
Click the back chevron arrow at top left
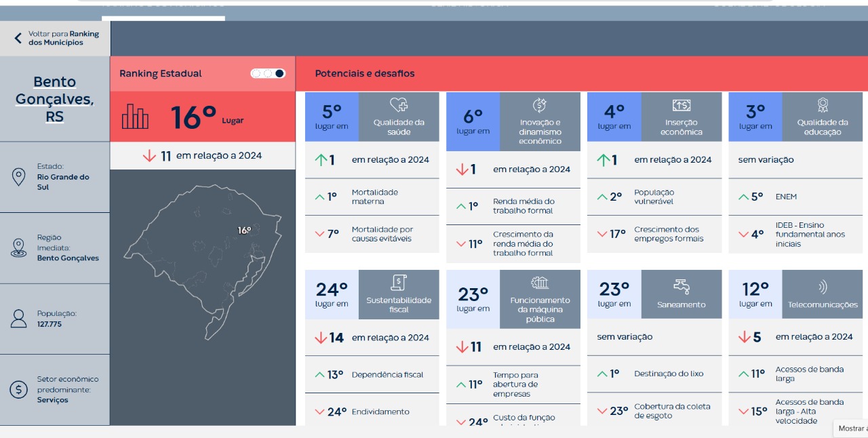(x=18, y=38)
